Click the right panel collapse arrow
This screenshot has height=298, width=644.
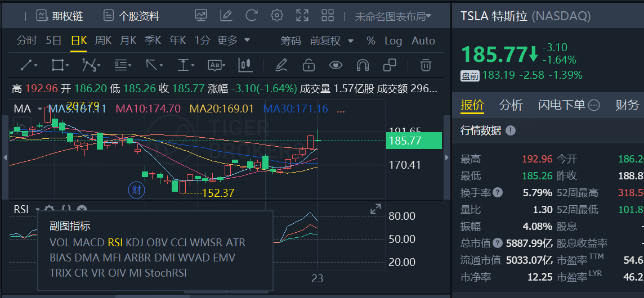447,157
